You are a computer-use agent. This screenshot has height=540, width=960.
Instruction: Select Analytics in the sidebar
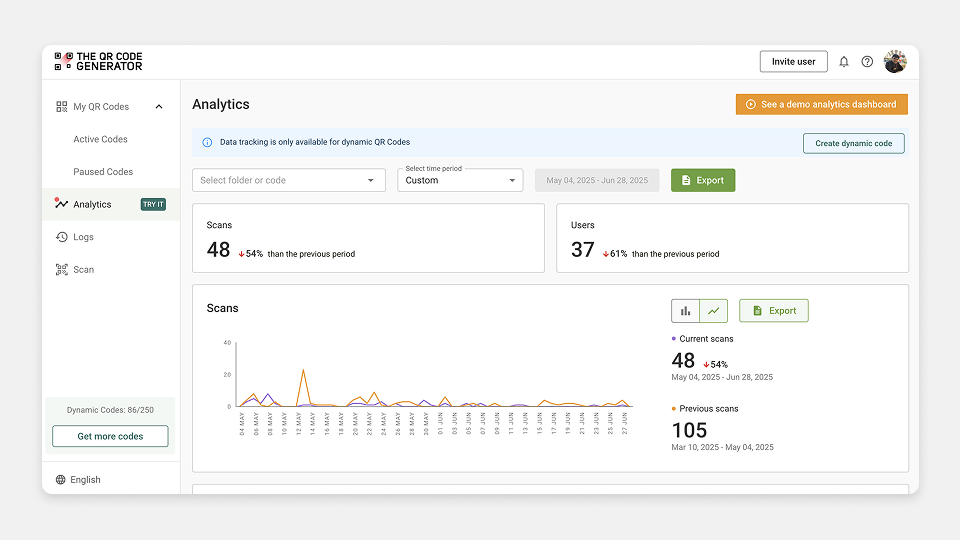[x=92, y=205]
